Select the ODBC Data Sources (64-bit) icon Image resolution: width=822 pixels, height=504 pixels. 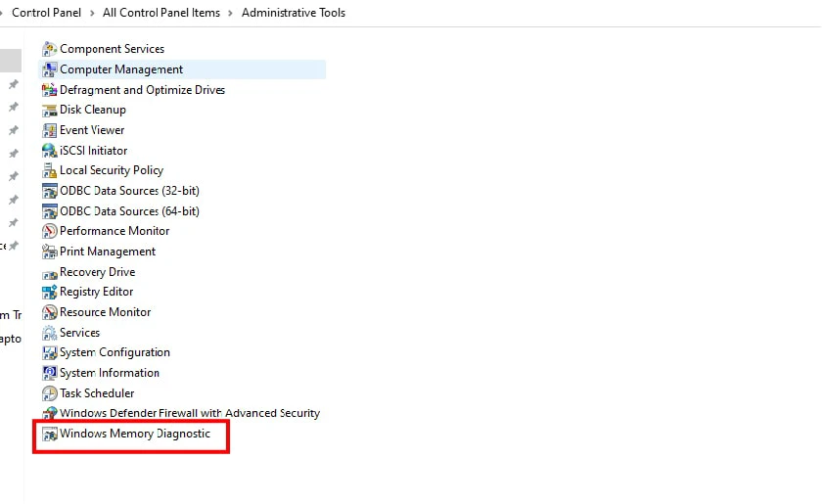(49, 211)
